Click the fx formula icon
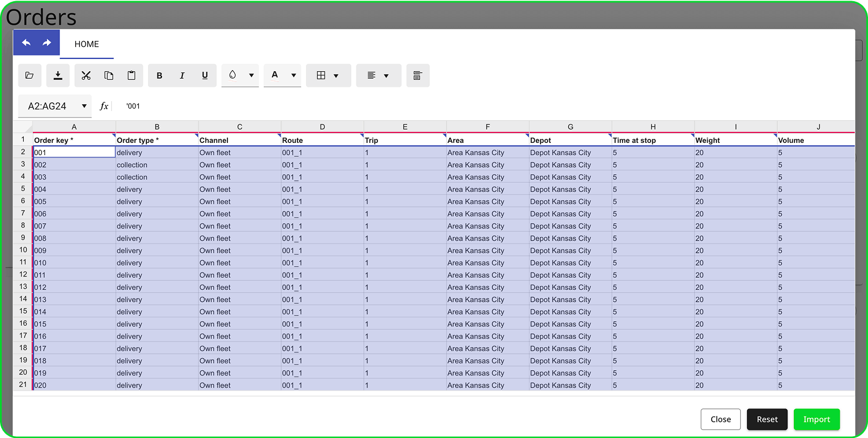This screenshot has width=868, height=438. click(104, 106)
